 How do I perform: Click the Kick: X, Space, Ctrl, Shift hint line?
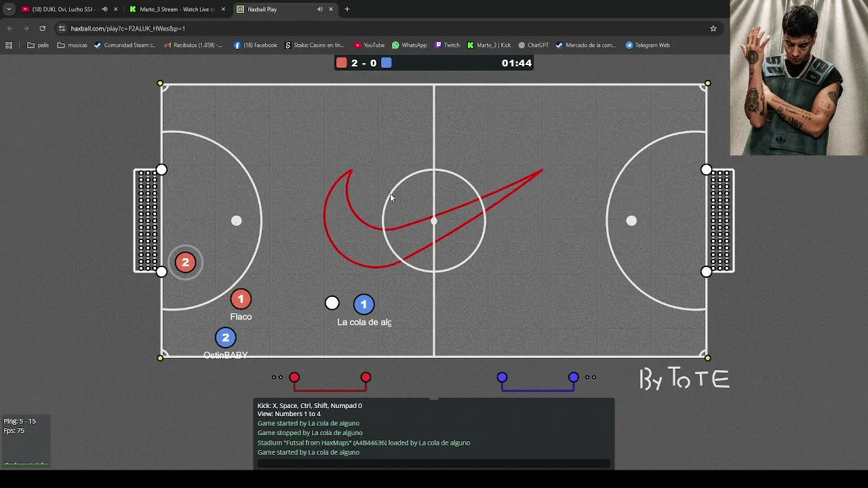(x=309, y=405)
